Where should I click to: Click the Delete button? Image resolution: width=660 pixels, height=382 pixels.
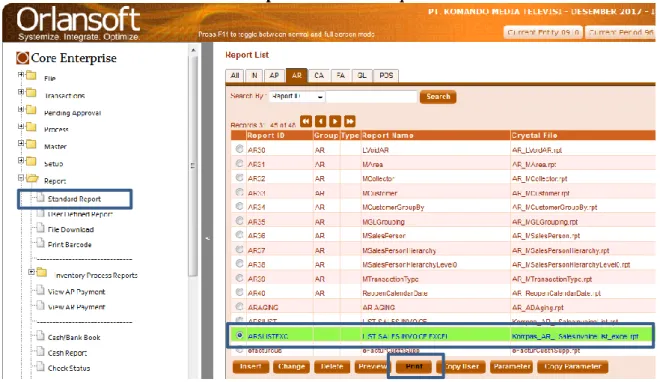pyautogui.click(x=332, y=367)
